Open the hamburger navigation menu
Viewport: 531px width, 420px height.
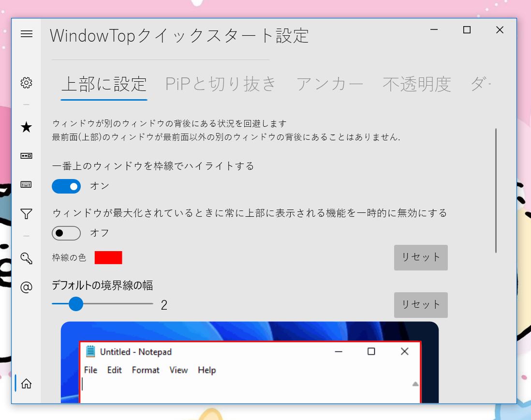click(x=27, y=34)
